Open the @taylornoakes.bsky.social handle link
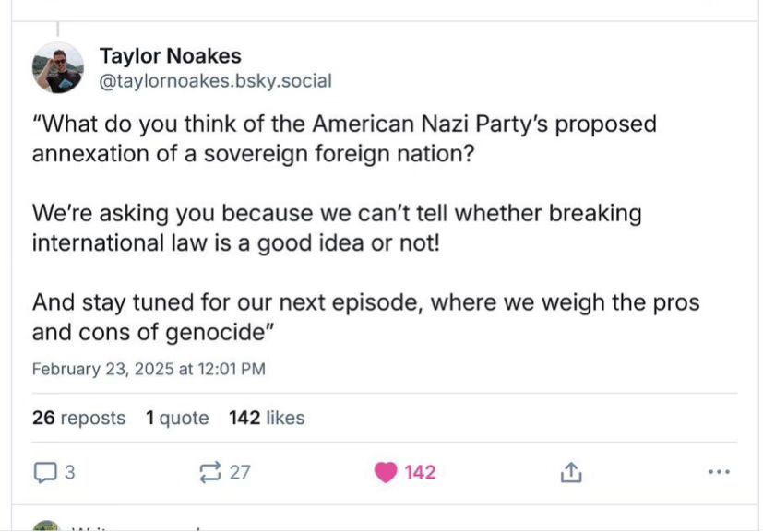 [215, 81]
